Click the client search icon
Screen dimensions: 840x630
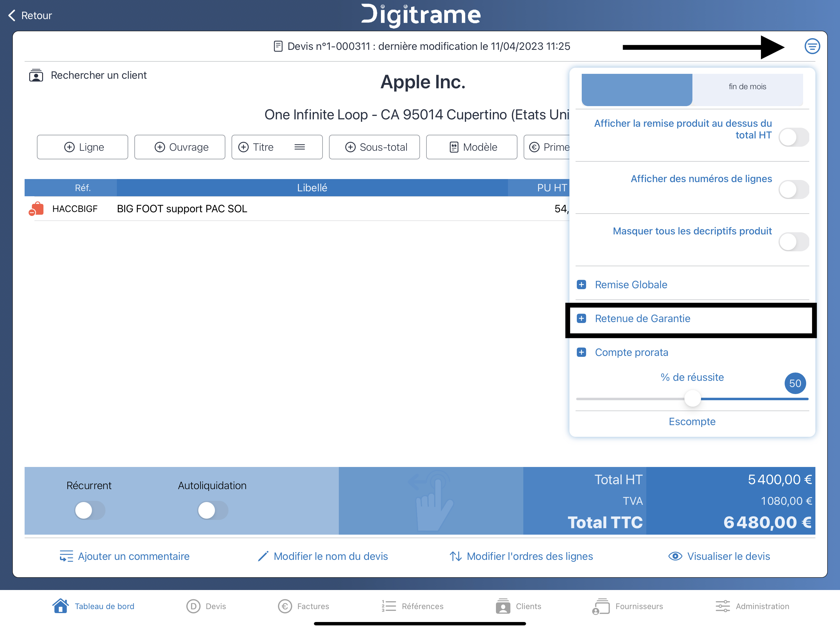point(36,75)
